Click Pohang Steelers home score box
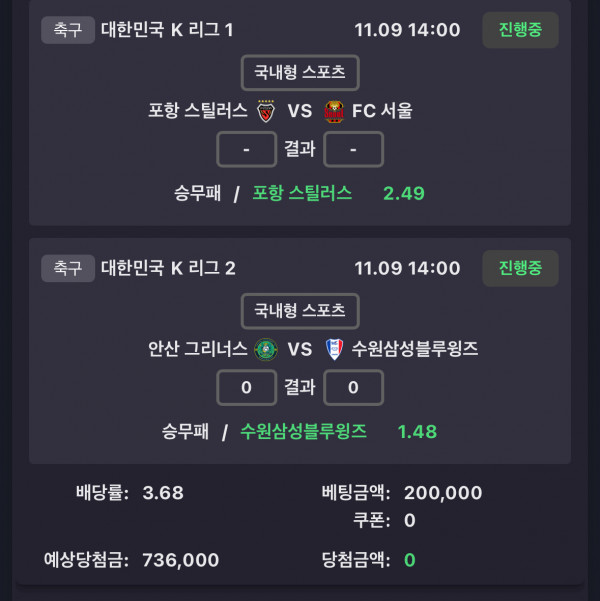600x601 pixels. pyautogui.click(x=246, y=149)
